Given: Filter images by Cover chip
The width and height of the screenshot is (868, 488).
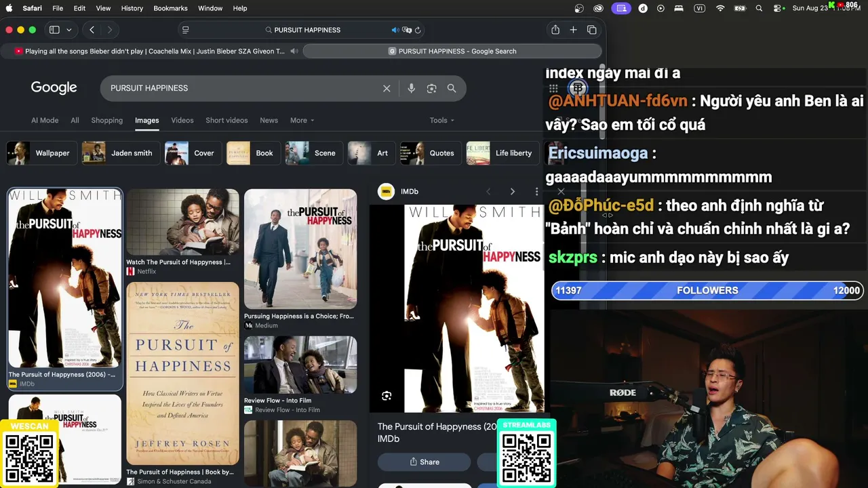Looking at the screenshot, I should (x=193, y=153).
